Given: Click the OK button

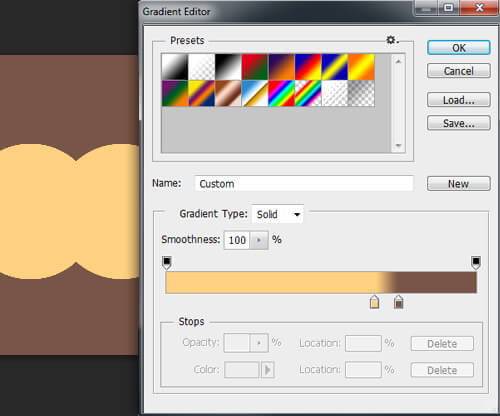Looking at the screenshot, I should 459,48.
